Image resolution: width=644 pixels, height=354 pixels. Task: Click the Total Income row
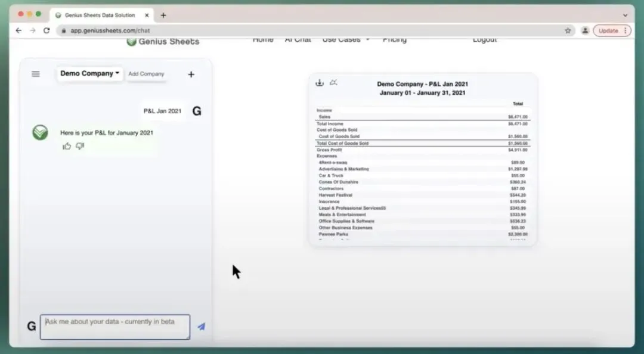tap(423, 123)
